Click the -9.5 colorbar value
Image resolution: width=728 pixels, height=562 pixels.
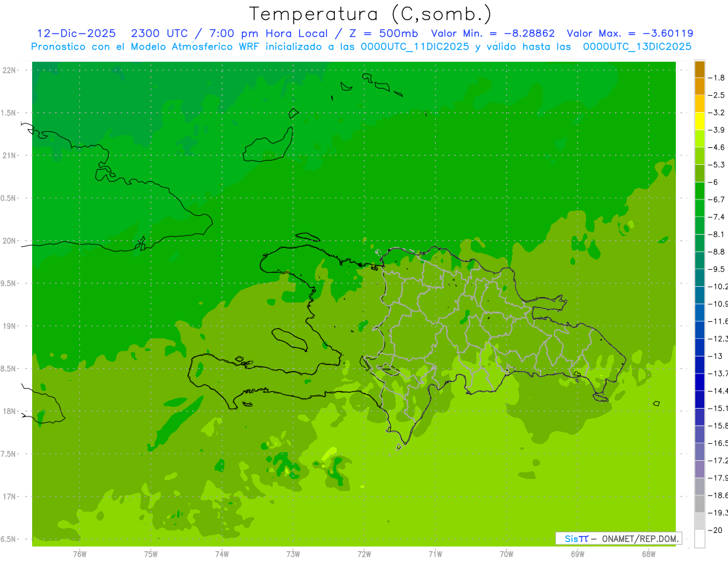[x=716, y=269]
